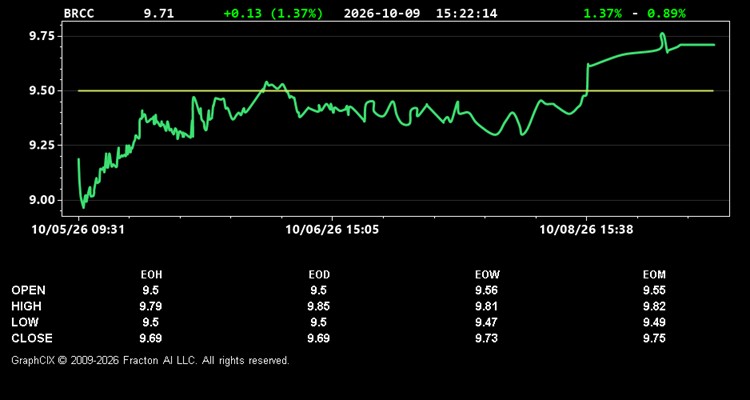The height and width of the screenshot is (400, 750).
Task: Click the 0.89% range value in header
Action: pyautogui.click(x=666, y=13)
